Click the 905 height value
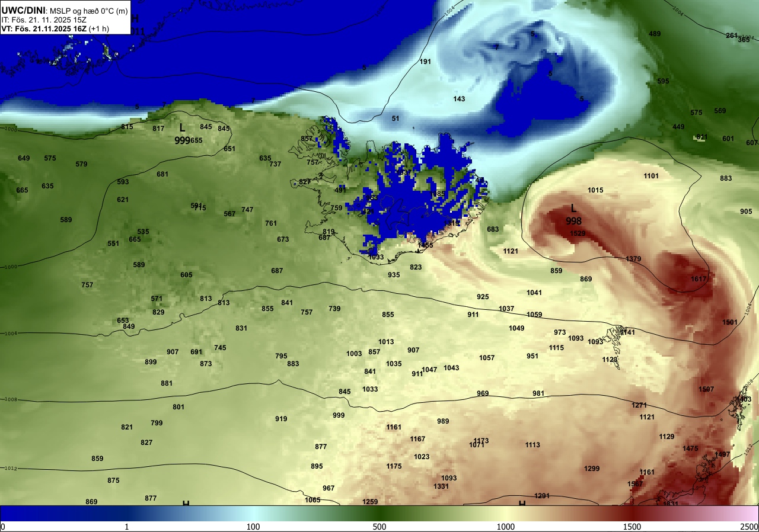 click(746, 211)
